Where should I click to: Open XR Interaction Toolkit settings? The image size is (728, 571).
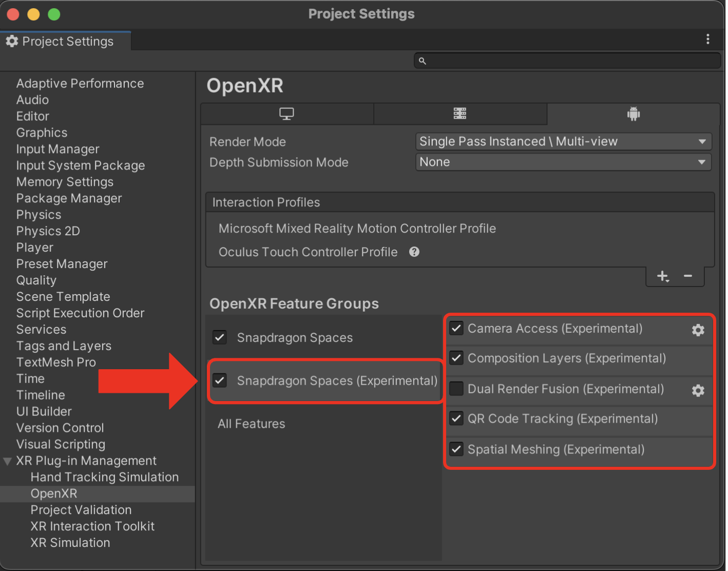point(92,527)
